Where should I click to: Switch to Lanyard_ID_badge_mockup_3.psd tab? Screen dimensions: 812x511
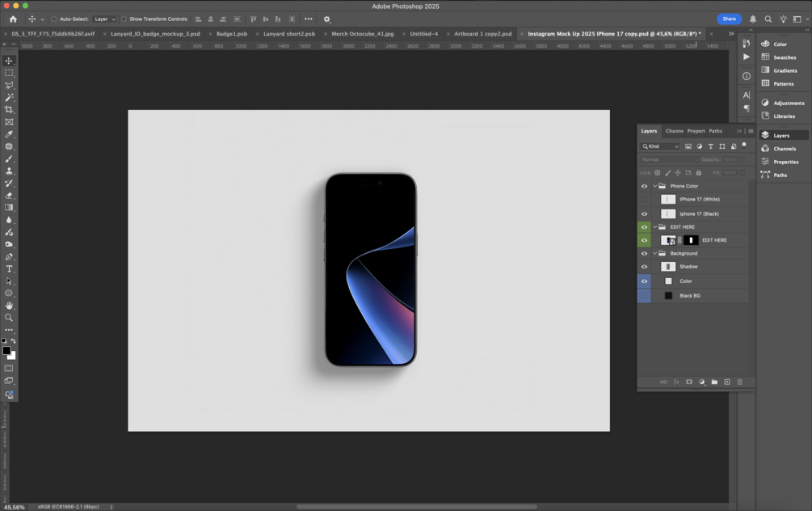click(x=155, y=34)
